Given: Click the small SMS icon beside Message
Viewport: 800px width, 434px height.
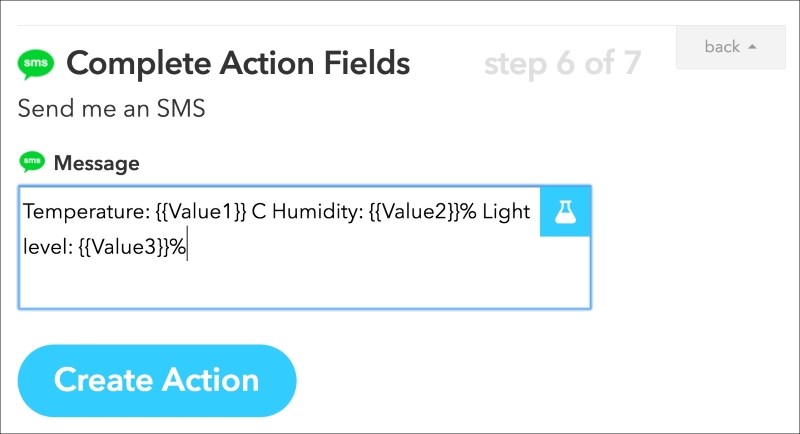Looking at the screenshot, I should pos(32,162).
